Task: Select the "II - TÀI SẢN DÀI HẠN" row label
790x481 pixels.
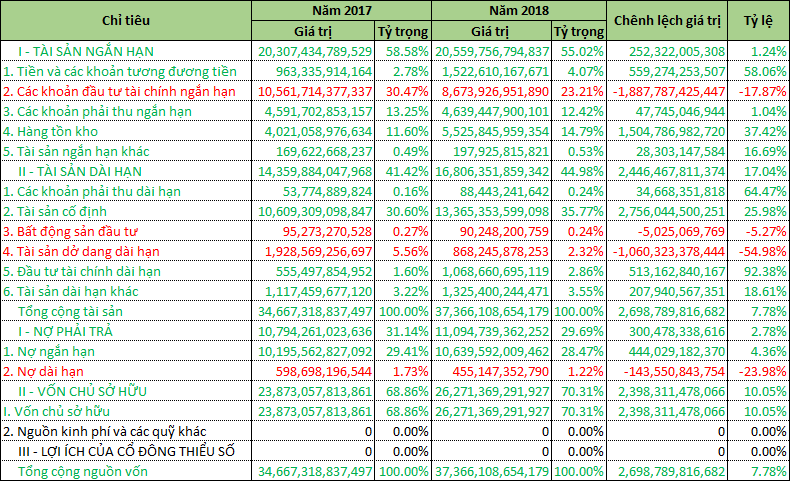Action: pyautogui.click(x=94, y=171)
